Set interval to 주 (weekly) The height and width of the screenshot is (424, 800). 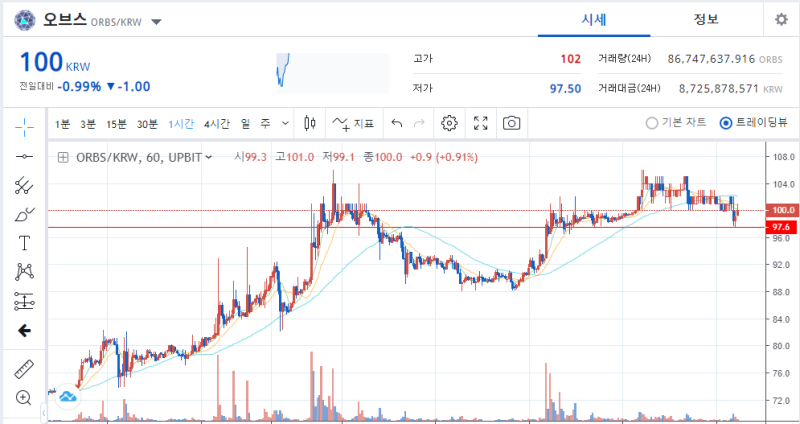click(x=265, y=123)
